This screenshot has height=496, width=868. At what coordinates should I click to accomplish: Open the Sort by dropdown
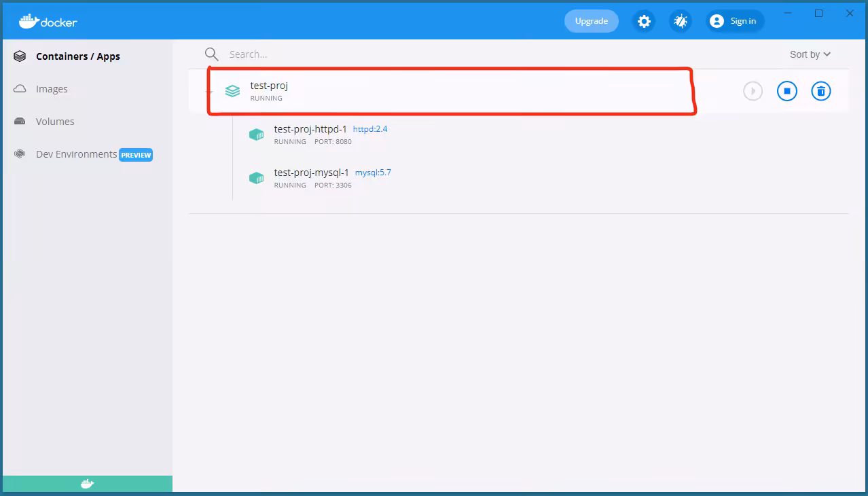coord(810,54)
